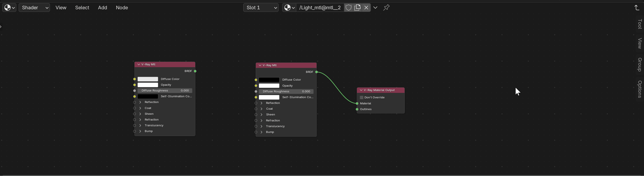Screen dimensions: 644x176
Task: Click right node's Diffuse Roughness slider
Action: click(286, 92)
